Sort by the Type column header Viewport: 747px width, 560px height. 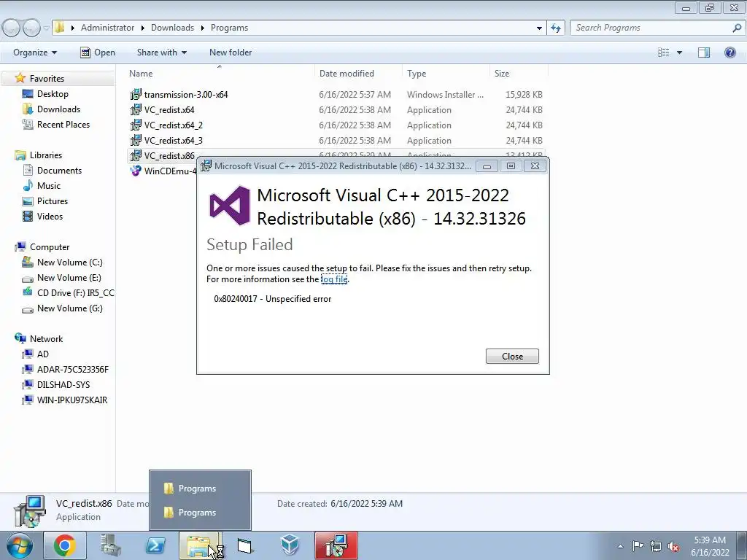(417, 74)
